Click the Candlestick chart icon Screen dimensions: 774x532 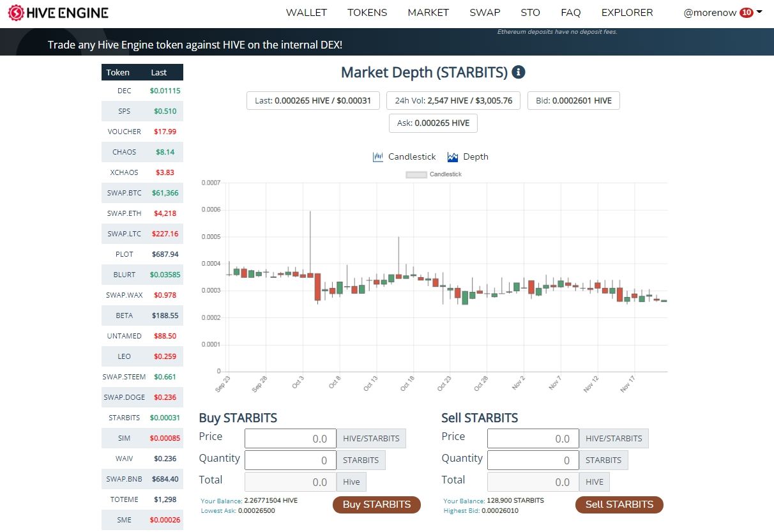click(x=378, y=156)
